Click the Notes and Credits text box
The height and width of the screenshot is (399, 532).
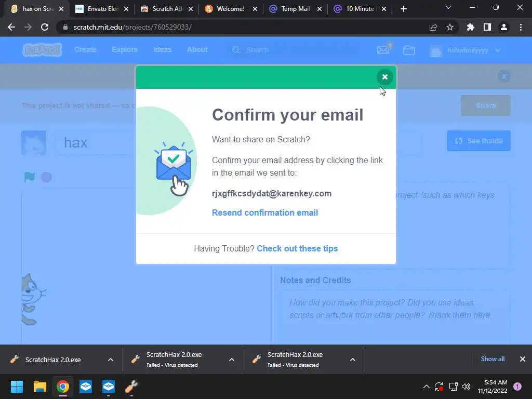395,317
